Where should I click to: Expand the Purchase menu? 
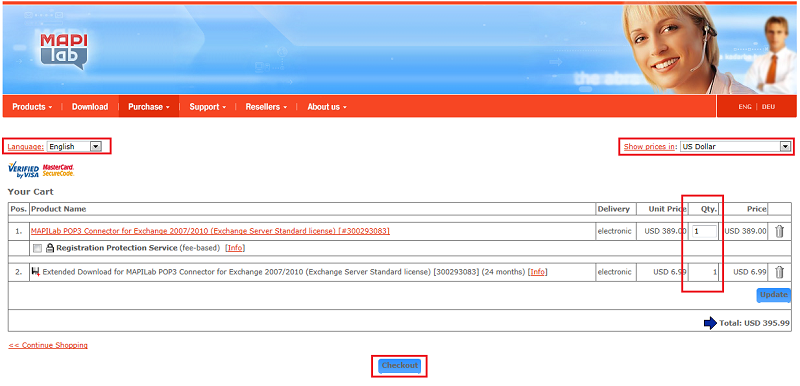point(149,107)
